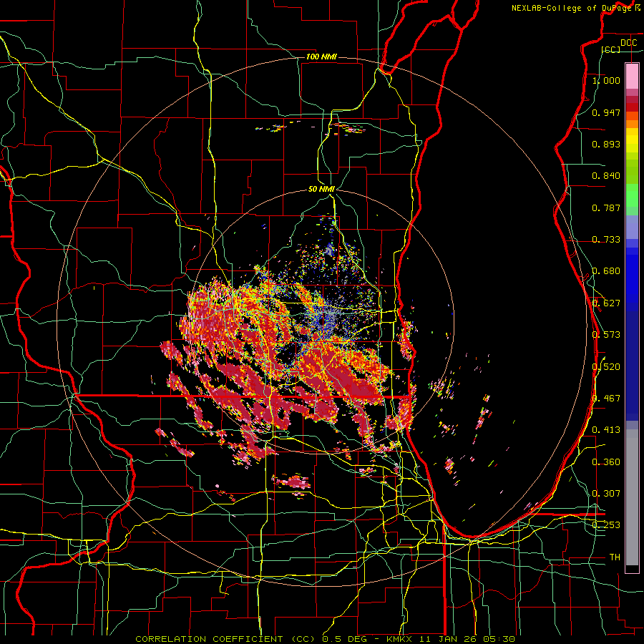Screen dimensions: 644x644
Task: Click the 0.520 legend value
Action: click(606, 367)
